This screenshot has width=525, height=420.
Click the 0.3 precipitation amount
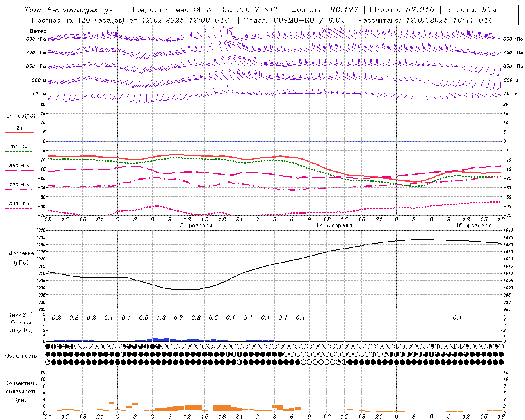coord(74,317)
